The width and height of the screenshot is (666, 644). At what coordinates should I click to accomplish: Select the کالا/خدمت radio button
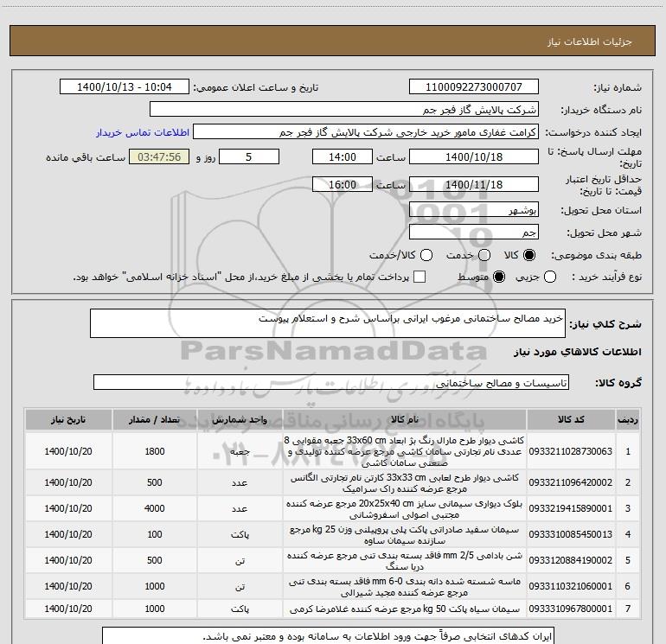426,255
